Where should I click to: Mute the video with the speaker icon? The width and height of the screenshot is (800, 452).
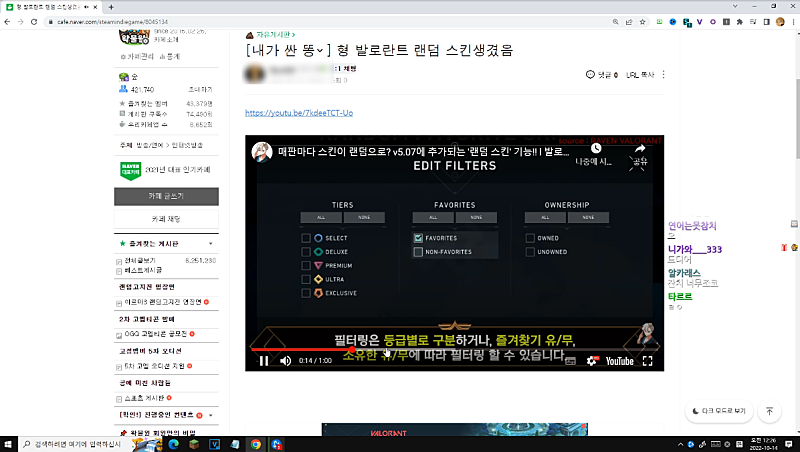point(286,361)
